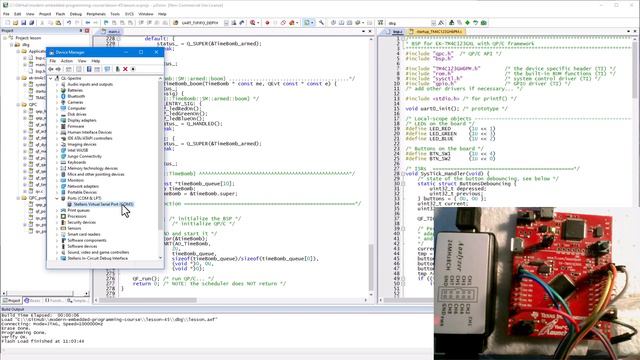Image resolution: width=640 pixels, height=360 pixels.
Task: Click the Back arrow in Device Manager toolbar
Action: tap(51, 69)
